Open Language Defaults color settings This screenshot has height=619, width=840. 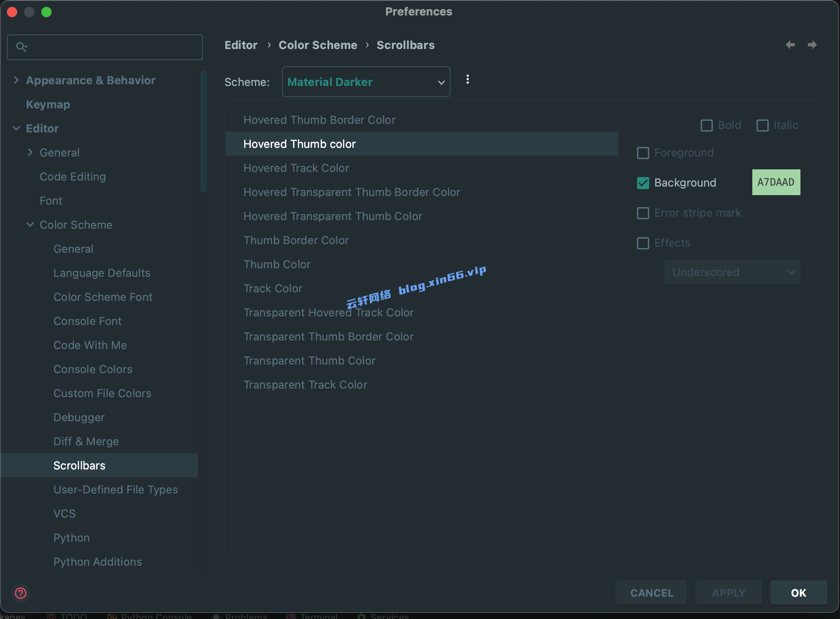pyautogui.click(x=102, y=273)
